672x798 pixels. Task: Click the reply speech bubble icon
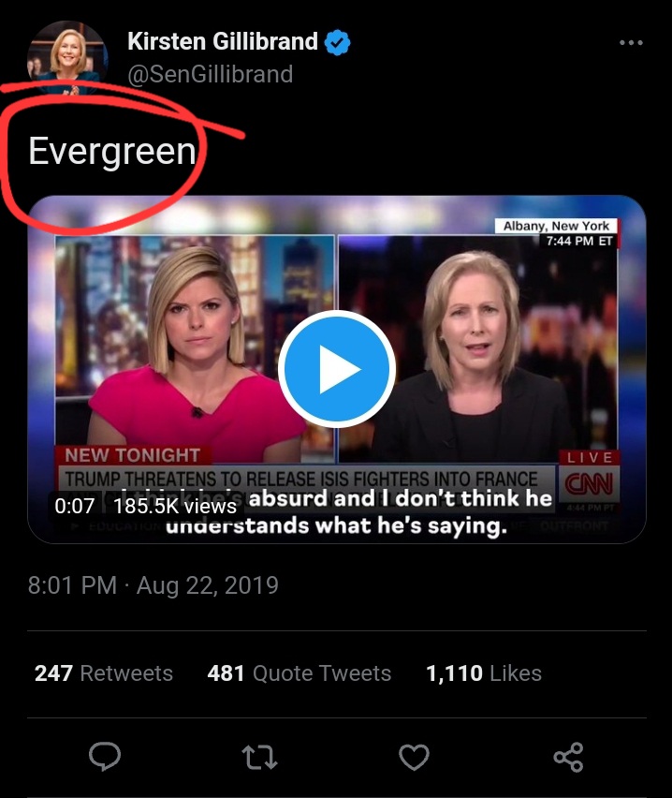tap(105, 756)
